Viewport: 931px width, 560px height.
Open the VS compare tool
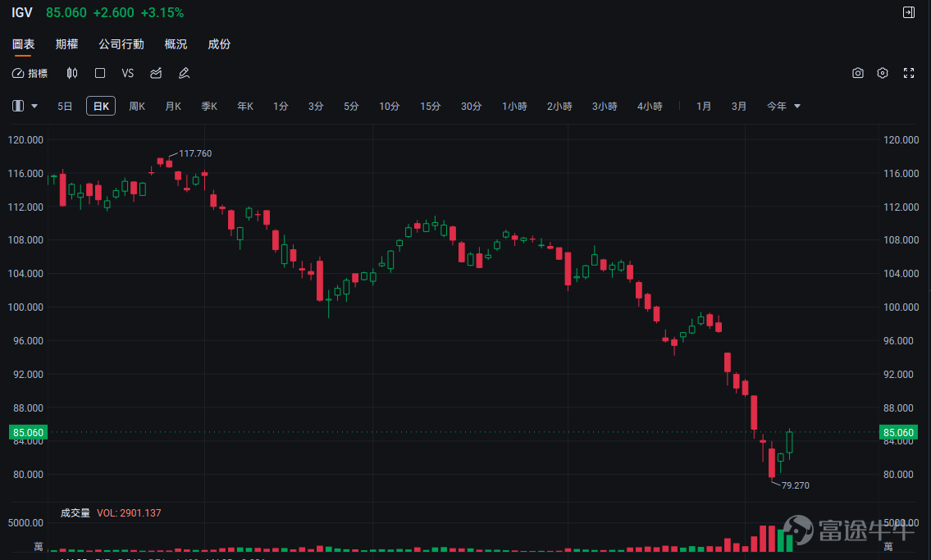tap(128, 73)
